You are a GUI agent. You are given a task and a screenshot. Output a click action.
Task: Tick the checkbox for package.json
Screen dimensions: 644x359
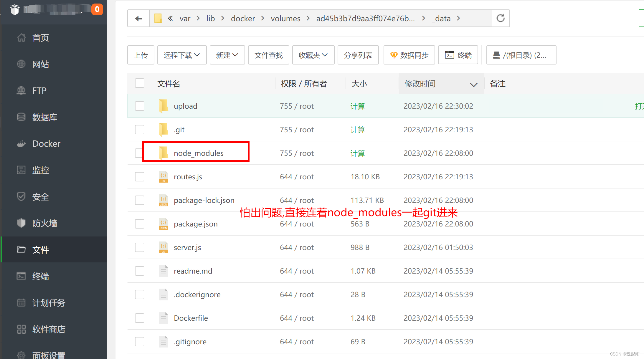point(140,224)
